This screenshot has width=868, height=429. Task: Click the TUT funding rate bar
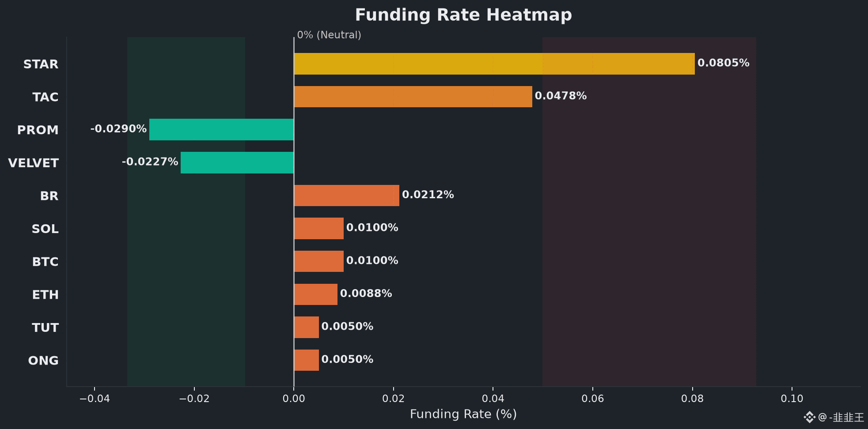307,327
